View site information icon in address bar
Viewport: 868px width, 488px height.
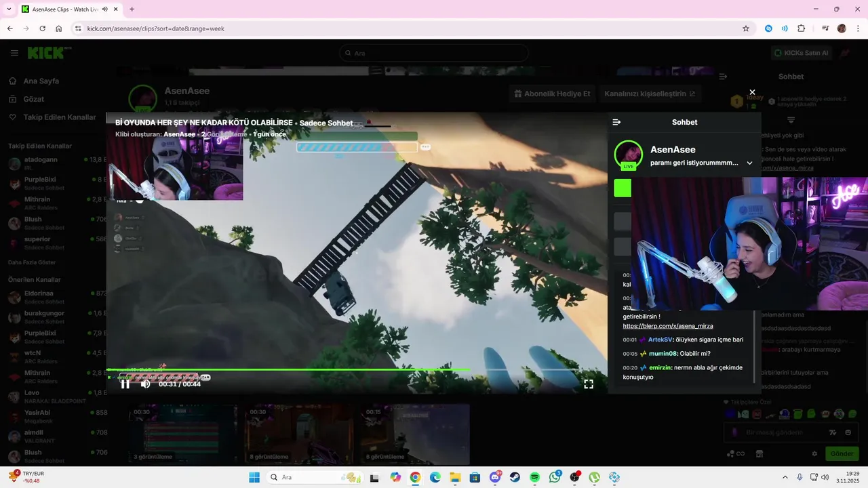coord(78,28)
